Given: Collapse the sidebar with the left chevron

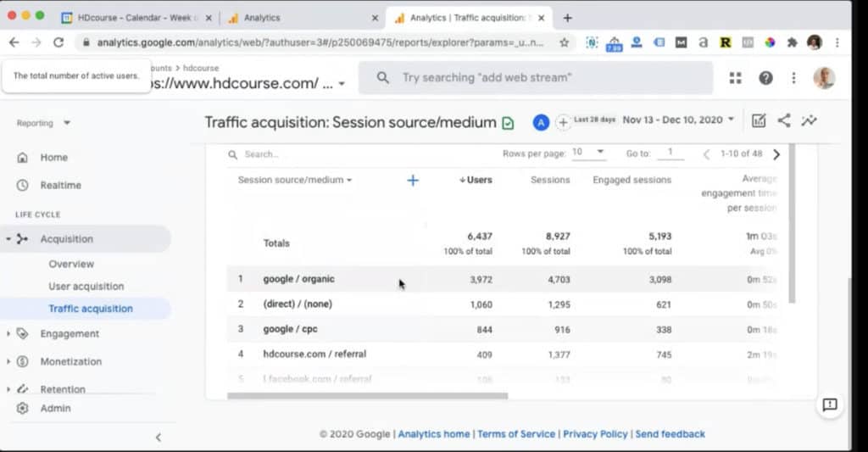Looking at the screenshot, I should 159,438.
